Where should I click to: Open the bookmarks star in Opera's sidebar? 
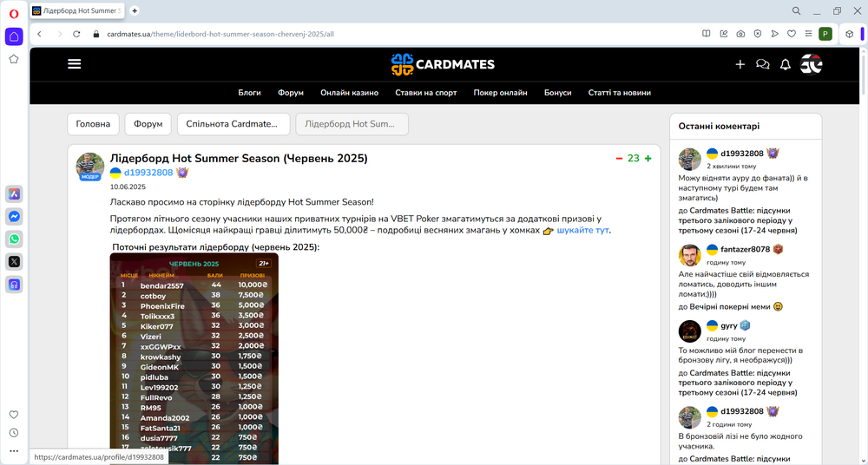14,59
